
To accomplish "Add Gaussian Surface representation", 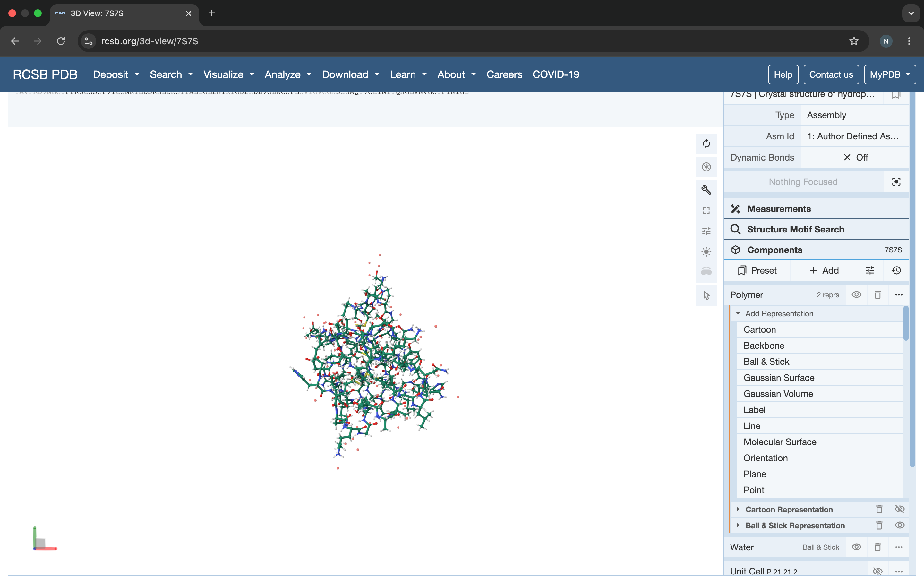I will (819, 378).
